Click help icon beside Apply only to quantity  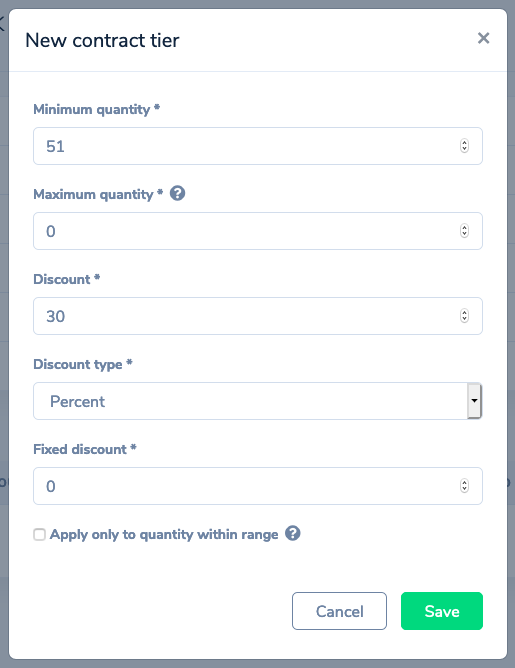coord(293,533)
